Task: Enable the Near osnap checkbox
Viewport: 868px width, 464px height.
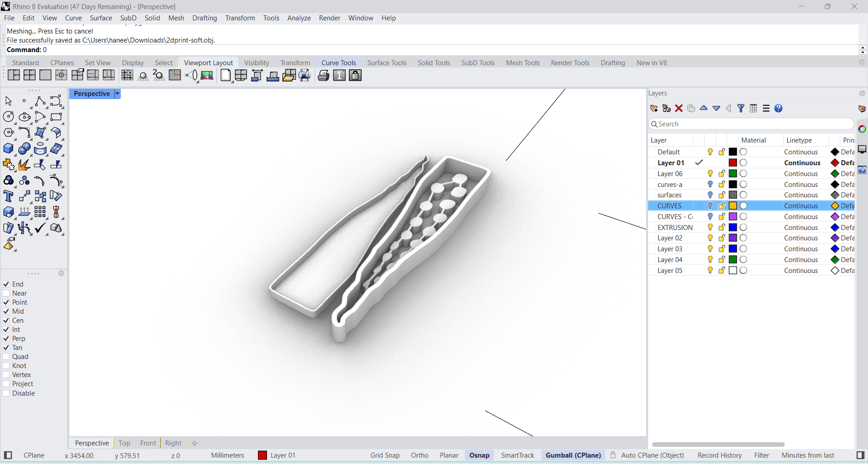Action: [6, 293]
